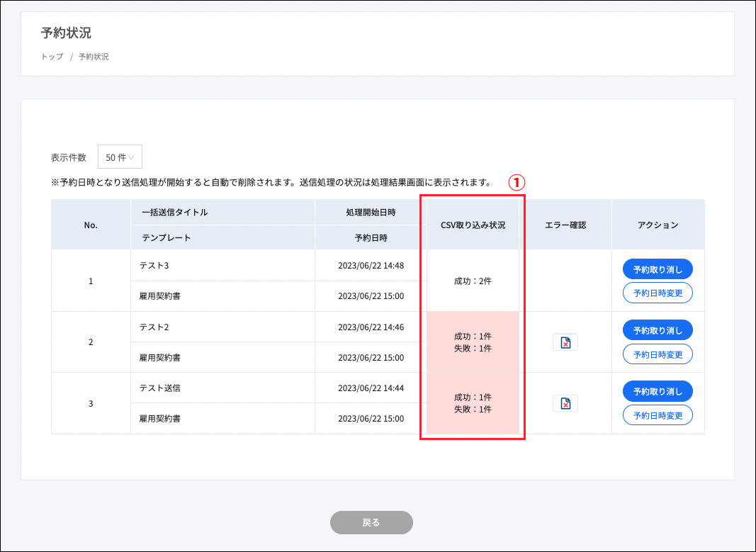Expand the 表示件数 50件 dropdown

click(x=120, y=157)
